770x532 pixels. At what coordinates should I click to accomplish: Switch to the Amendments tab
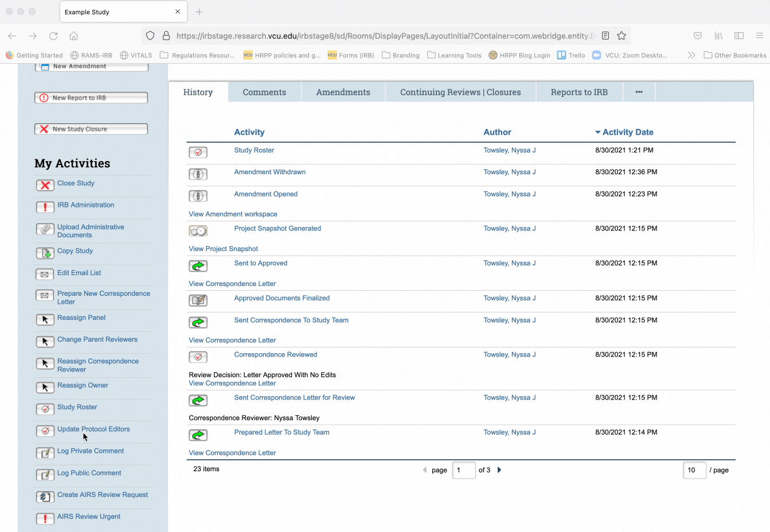click(343, 92)
